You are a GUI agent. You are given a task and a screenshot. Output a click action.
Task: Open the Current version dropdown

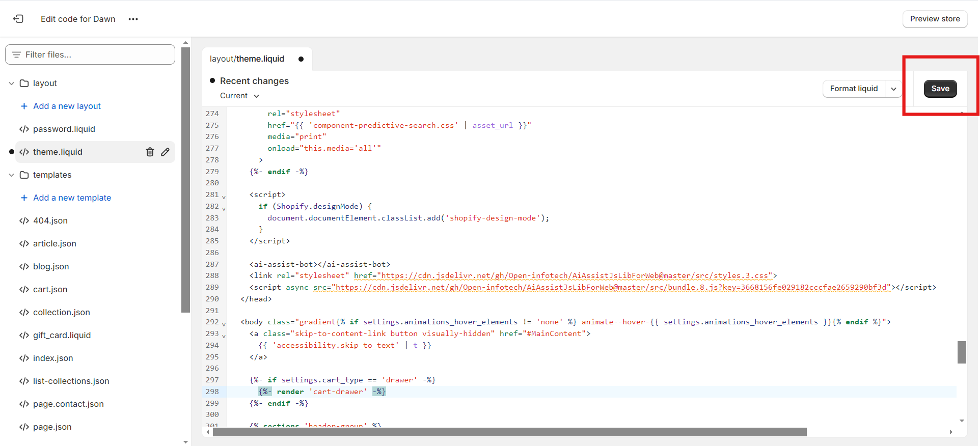[239, 96]
